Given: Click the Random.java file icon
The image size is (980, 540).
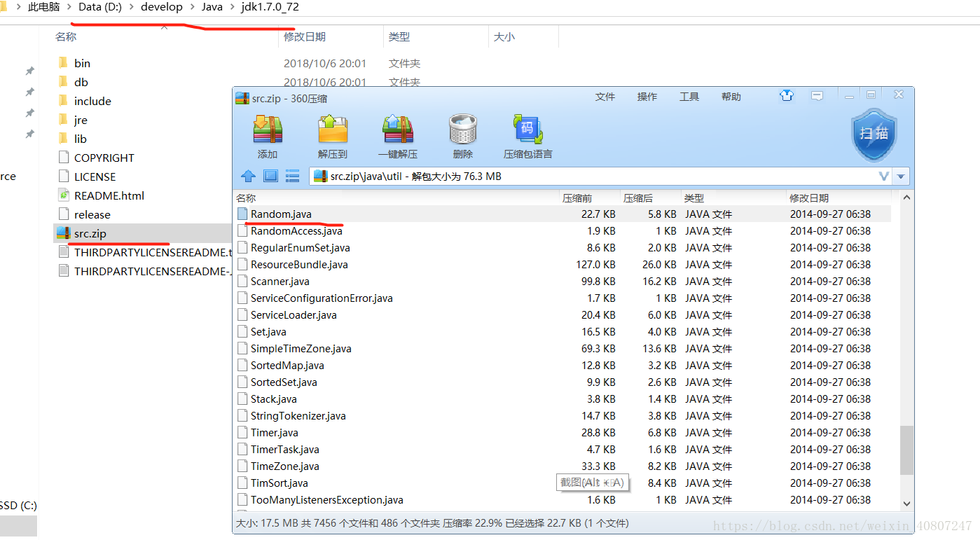Looking at the screenshot, I should [243, 214].
